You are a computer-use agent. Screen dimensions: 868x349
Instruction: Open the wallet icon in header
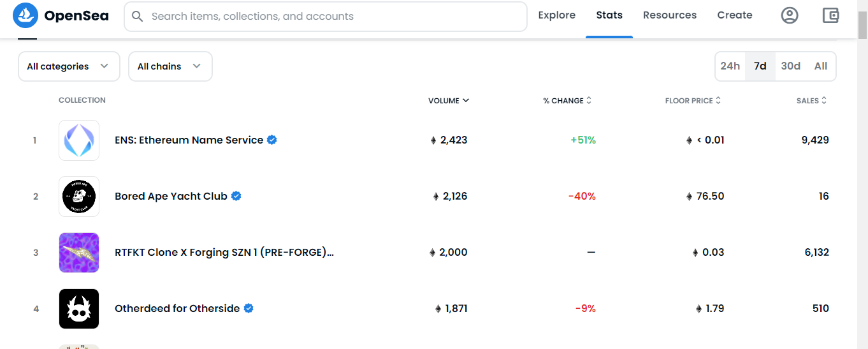point(830,15)
